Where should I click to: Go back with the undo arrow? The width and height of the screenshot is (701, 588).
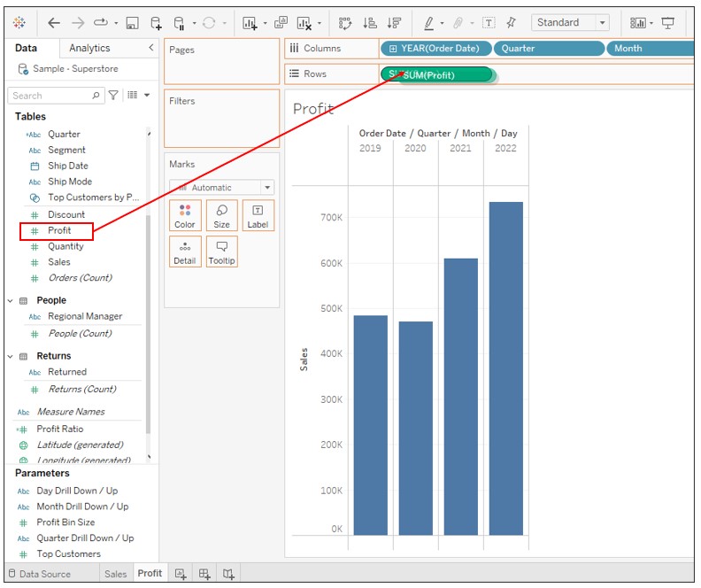click(54, 23)
